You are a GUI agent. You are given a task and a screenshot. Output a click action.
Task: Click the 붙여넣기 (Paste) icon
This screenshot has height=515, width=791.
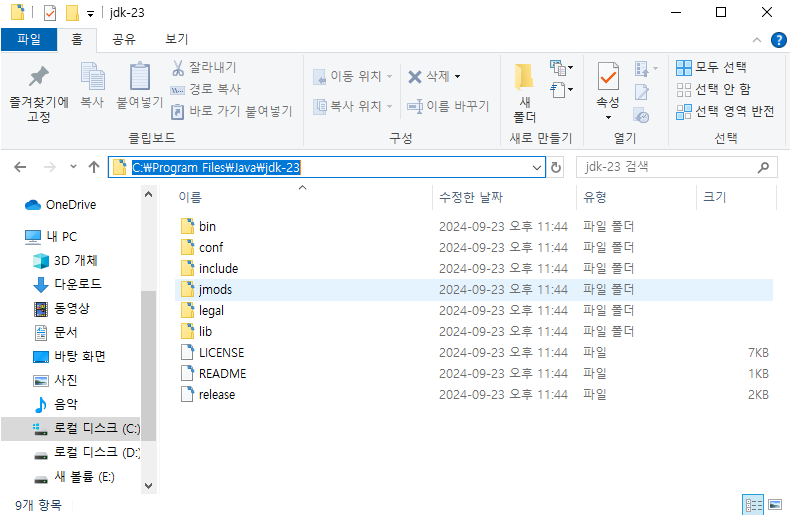click(139, 86)
